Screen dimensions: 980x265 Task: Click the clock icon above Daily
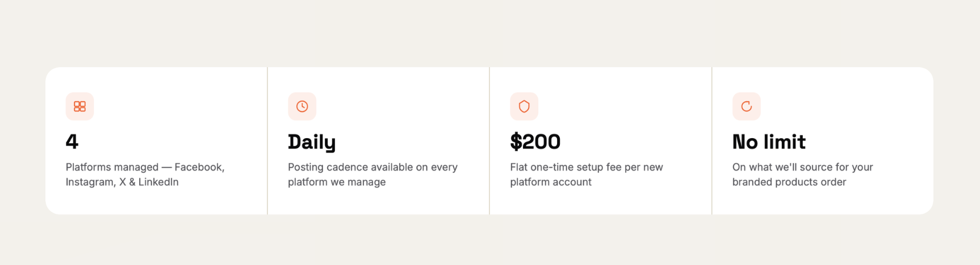pyautogui.click(x=302, y=106)
